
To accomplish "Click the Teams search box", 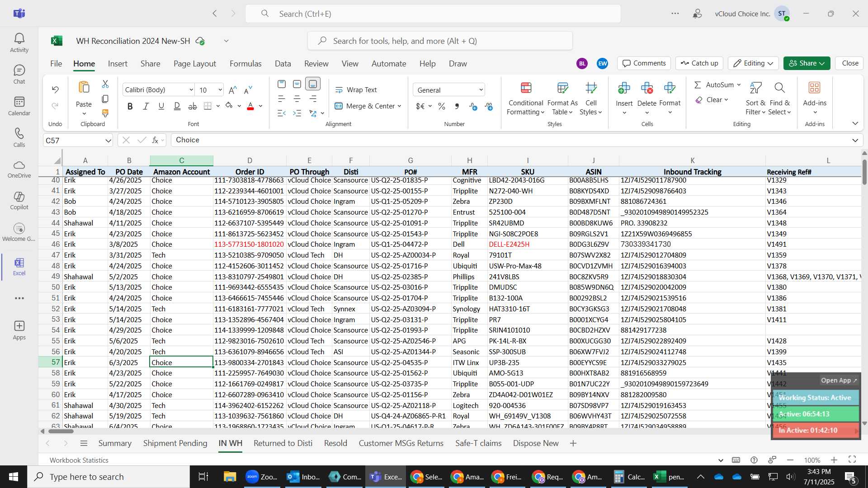I will point(433,14).
